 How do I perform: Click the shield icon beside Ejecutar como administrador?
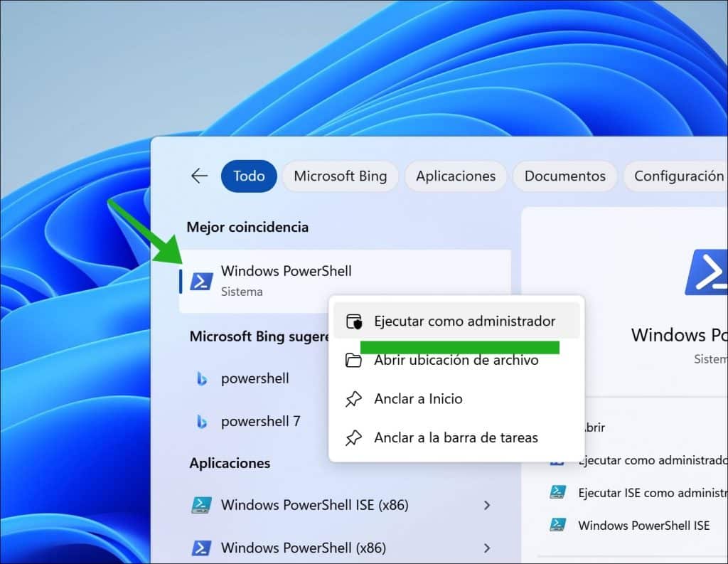tap(353, 321)
